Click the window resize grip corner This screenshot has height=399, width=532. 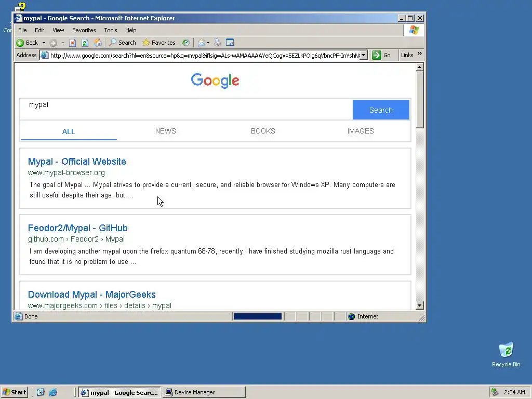tap(422, 318)
